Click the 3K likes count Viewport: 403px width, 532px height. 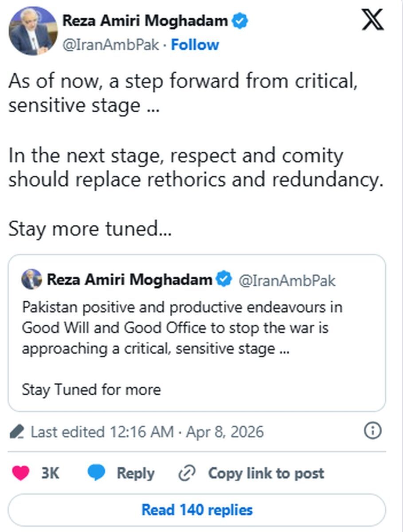click(50, 473)
